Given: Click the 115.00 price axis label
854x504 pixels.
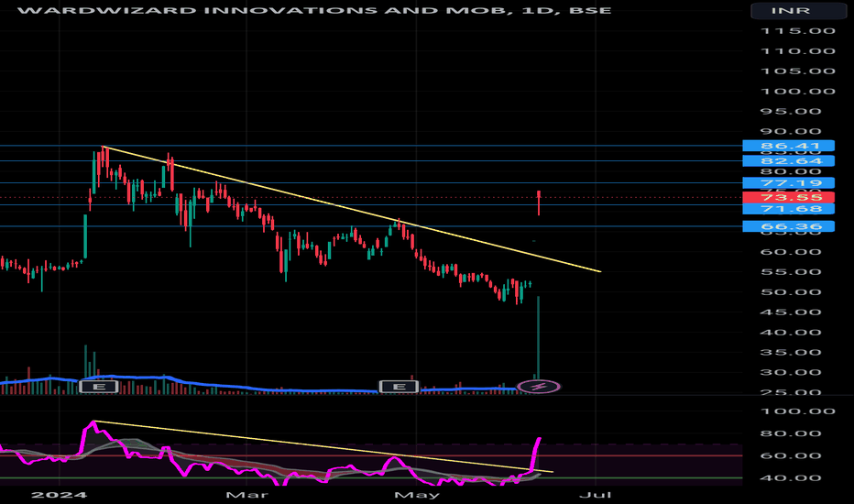Looking at the screenshot, I should click(x=798, y=31).
